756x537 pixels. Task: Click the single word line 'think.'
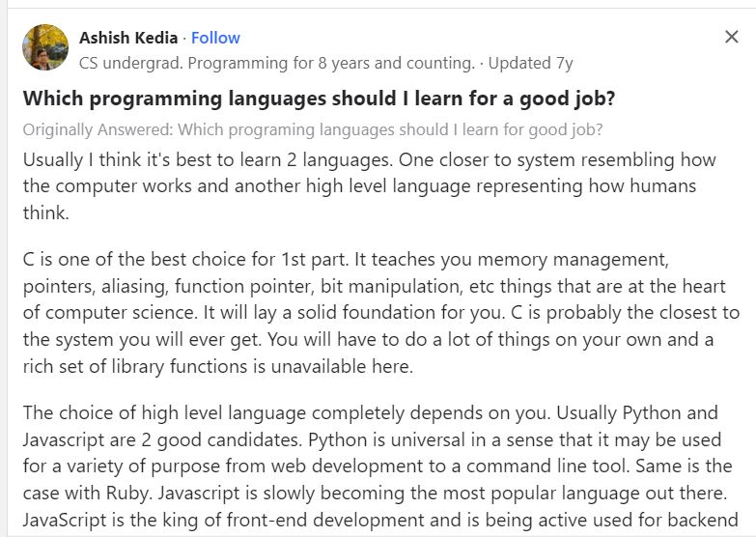[x=45, y=212]
